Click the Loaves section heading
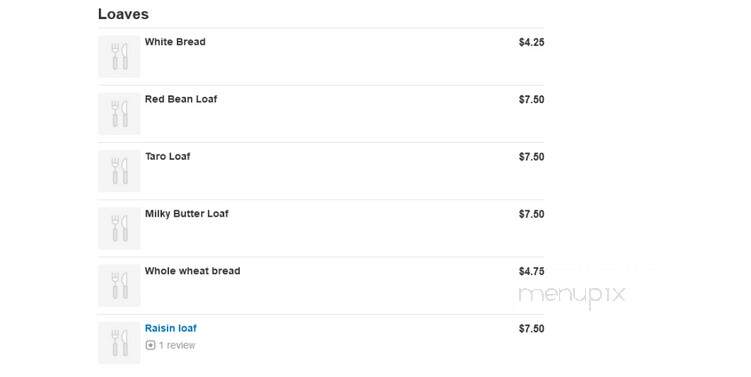The width and height of the screenshot is (751, 377). point(123,14)
